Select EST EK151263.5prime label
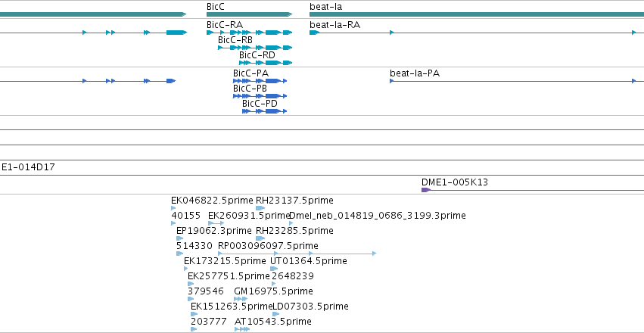The image size is (644, 333). 232,307
